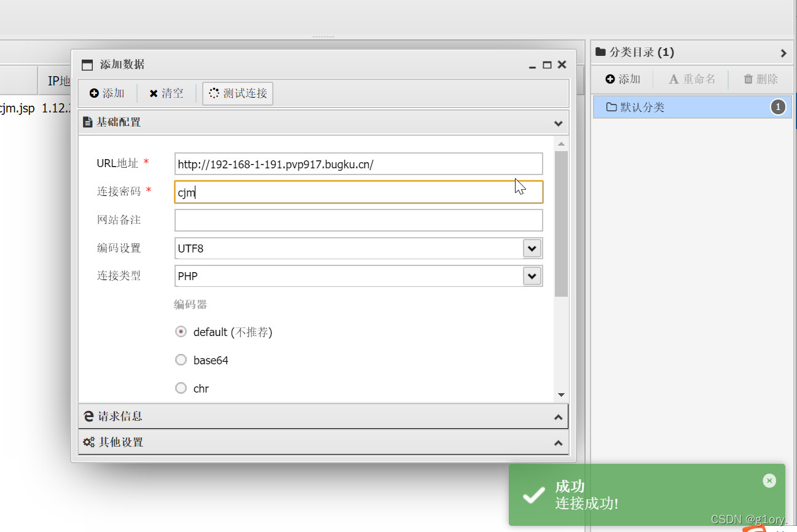The image size is (797, 532).
Task: Select the 默认分类 category
Action: point(693,108)
